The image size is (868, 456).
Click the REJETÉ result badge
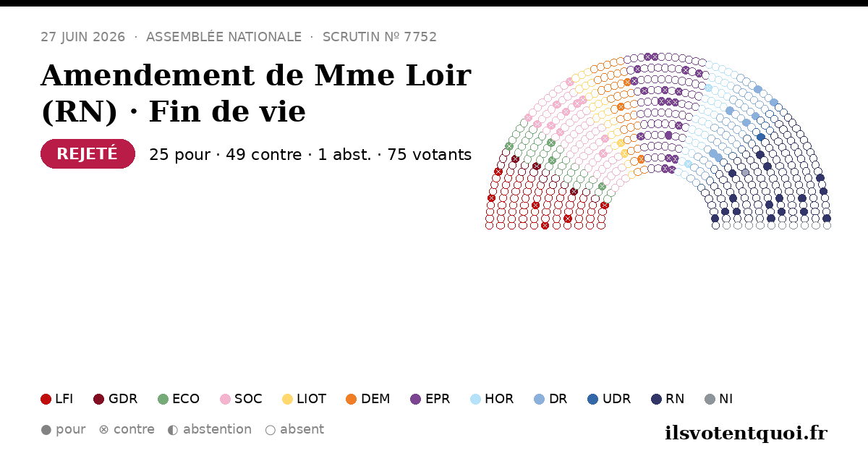[88, 154]
